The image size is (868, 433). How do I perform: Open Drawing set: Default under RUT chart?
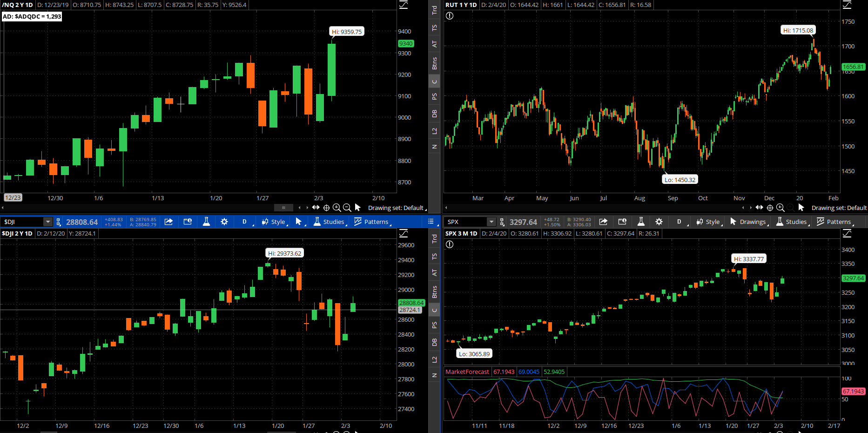click(x=839, y=208)
